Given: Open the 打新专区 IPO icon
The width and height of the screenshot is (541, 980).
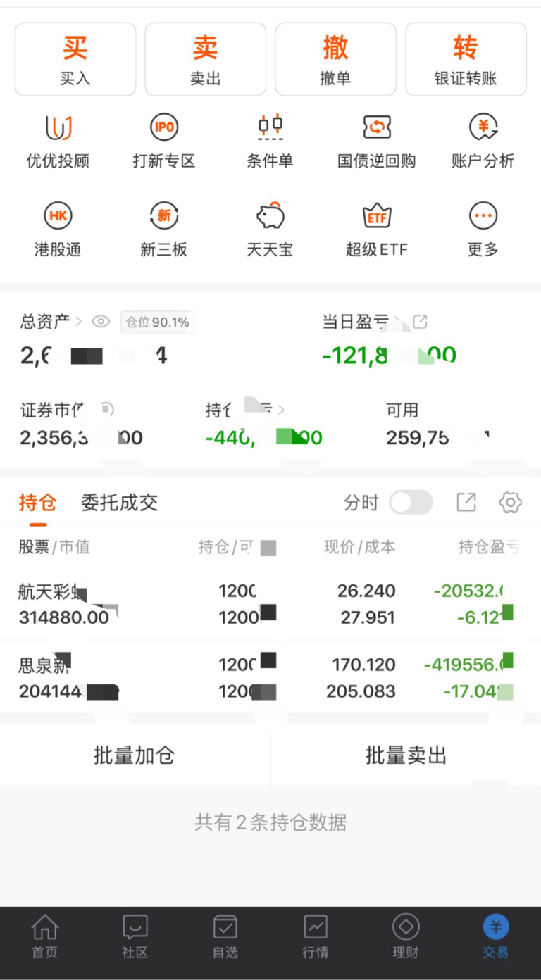Looking at the screenshot, I should 163,142.
